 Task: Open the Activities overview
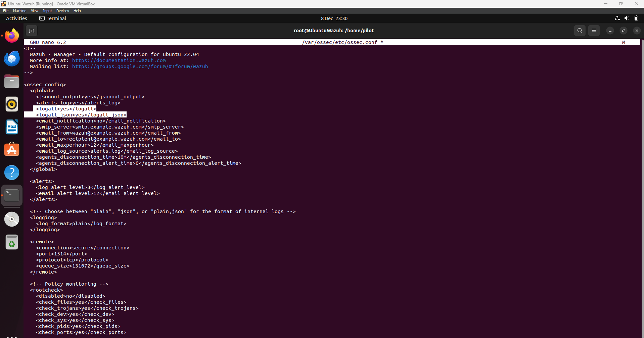(x=16, y=18)
